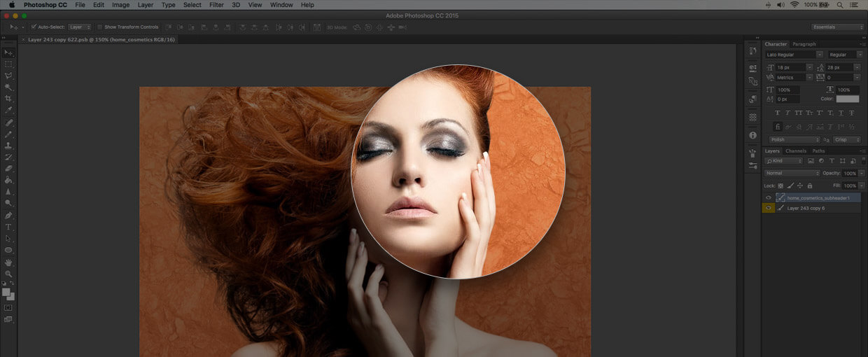Open the Layer menu
868x357 pixels.
click(146, 5)
